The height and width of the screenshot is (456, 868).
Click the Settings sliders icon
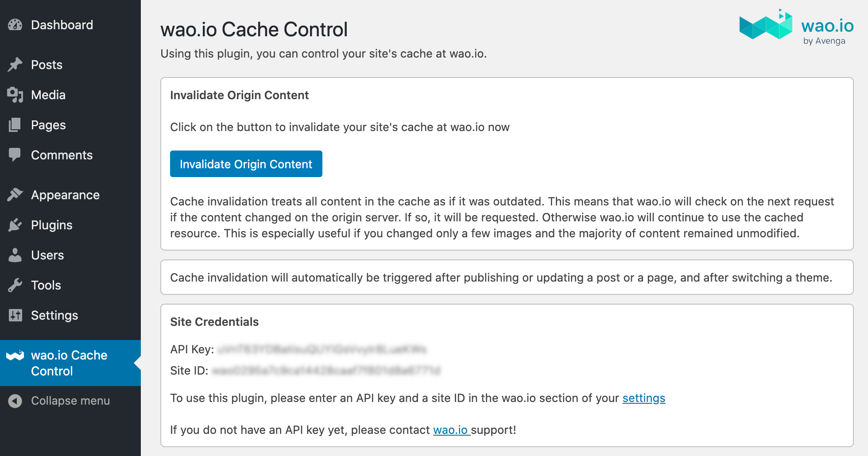15,315
